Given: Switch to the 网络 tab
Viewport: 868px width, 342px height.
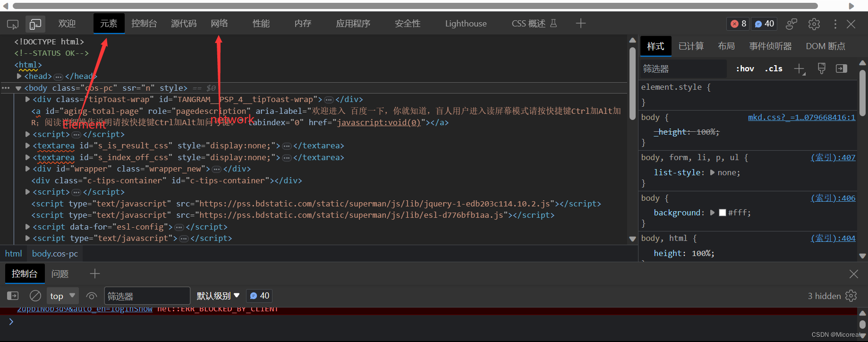Looking at the screenshot, I should point(220,24).
